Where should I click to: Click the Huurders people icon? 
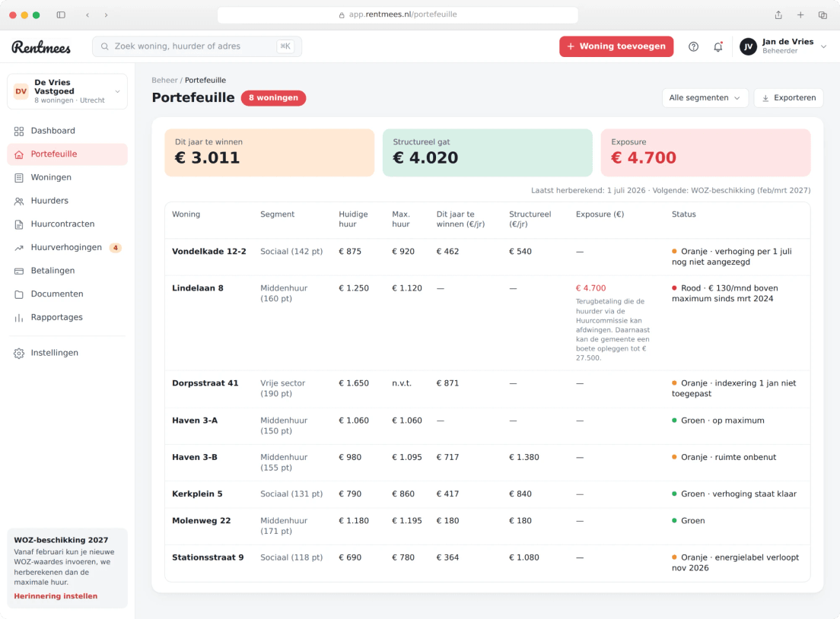coord(19,202)
